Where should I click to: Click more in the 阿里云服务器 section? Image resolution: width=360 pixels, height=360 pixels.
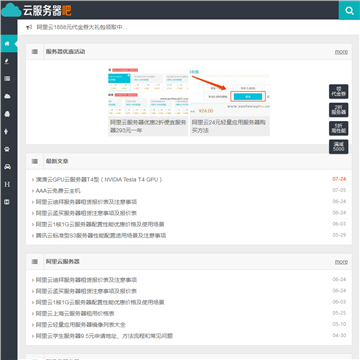point(341,262)
